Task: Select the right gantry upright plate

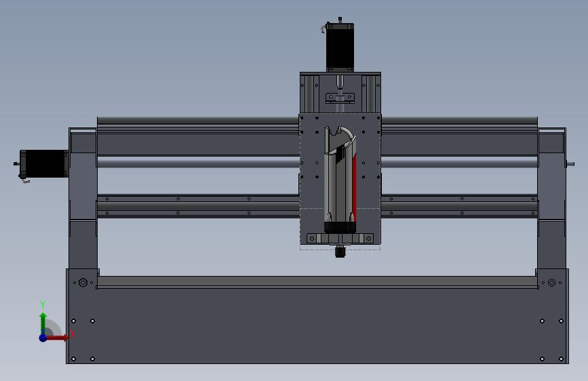Action: (551, 199)
